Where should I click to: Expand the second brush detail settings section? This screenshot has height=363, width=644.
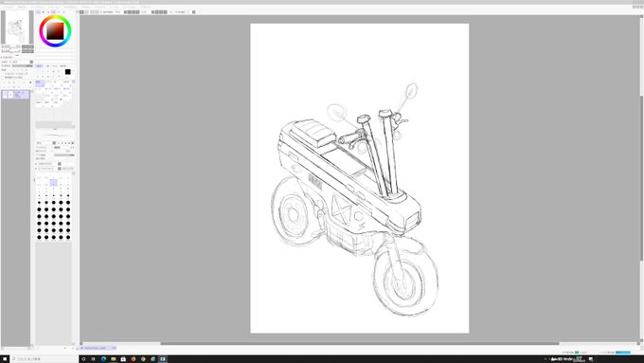[36, 169]
